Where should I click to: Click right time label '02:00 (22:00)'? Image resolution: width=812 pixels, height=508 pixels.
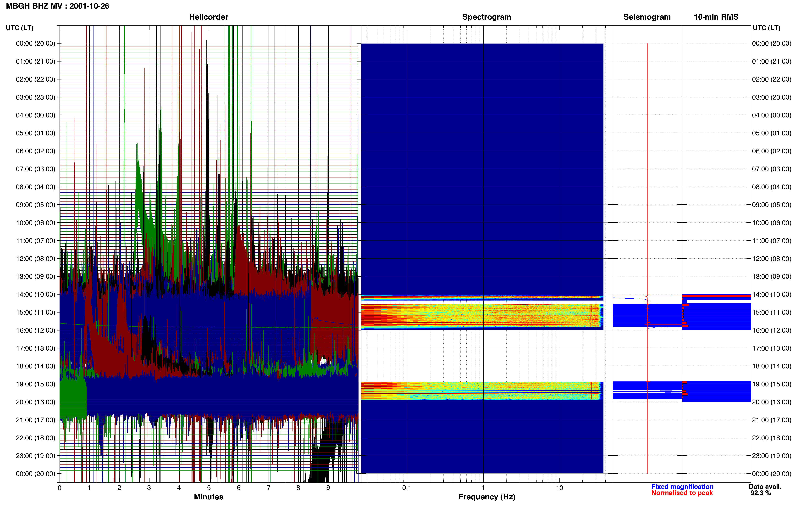tap(772, 79)
